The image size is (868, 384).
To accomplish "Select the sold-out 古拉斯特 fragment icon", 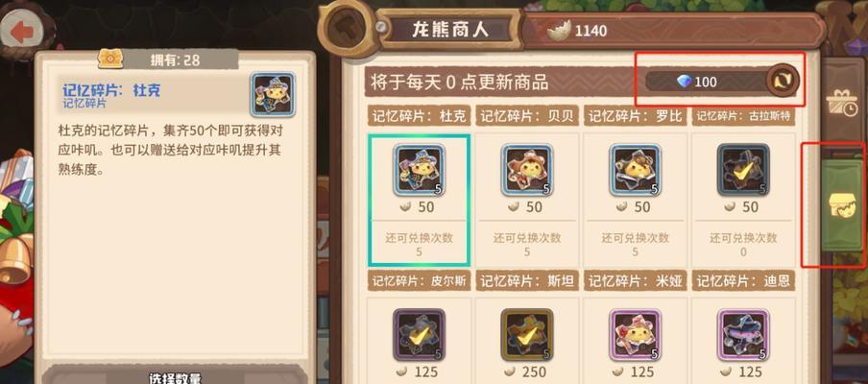I will pyautogui.click(x=743, y=171).
